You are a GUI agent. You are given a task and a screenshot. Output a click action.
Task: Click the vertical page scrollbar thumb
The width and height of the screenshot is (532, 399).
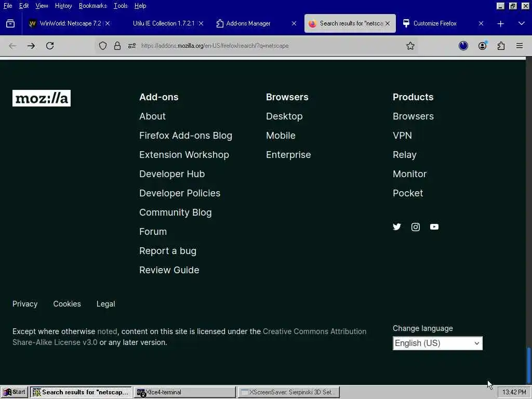pyautogui.click(x=528, y=365)
